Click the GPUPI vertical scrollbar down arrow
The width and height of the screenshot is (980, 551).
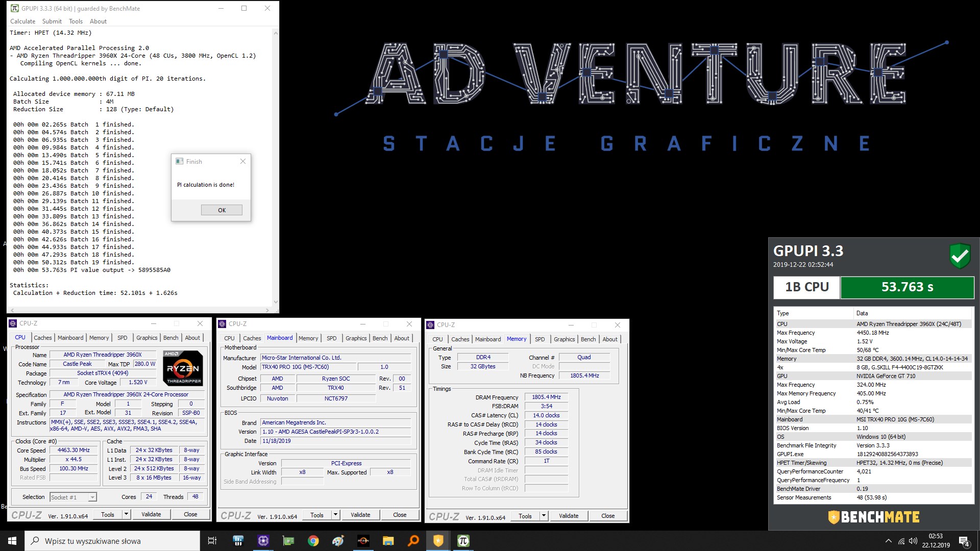[276, 302]
